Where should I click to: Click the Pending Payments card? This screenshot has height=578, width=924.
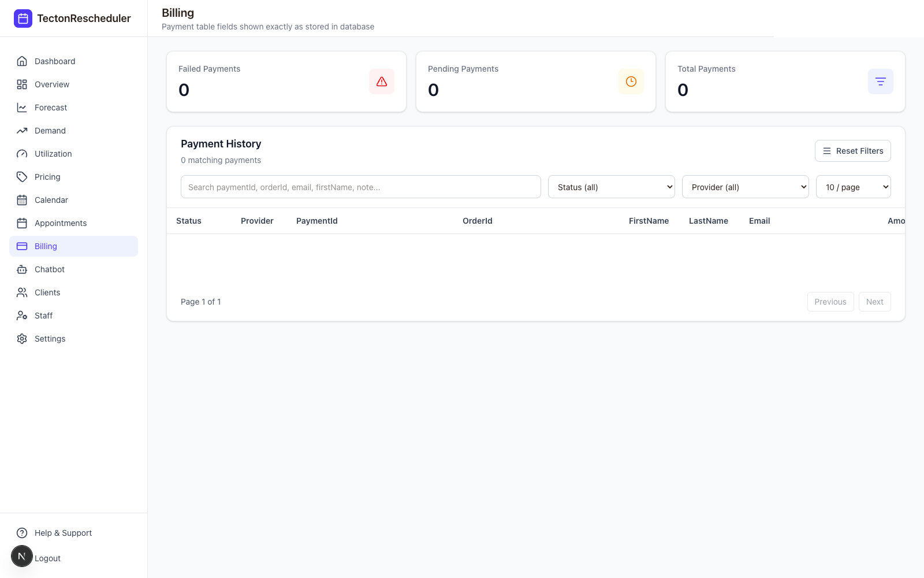[536, 81]
